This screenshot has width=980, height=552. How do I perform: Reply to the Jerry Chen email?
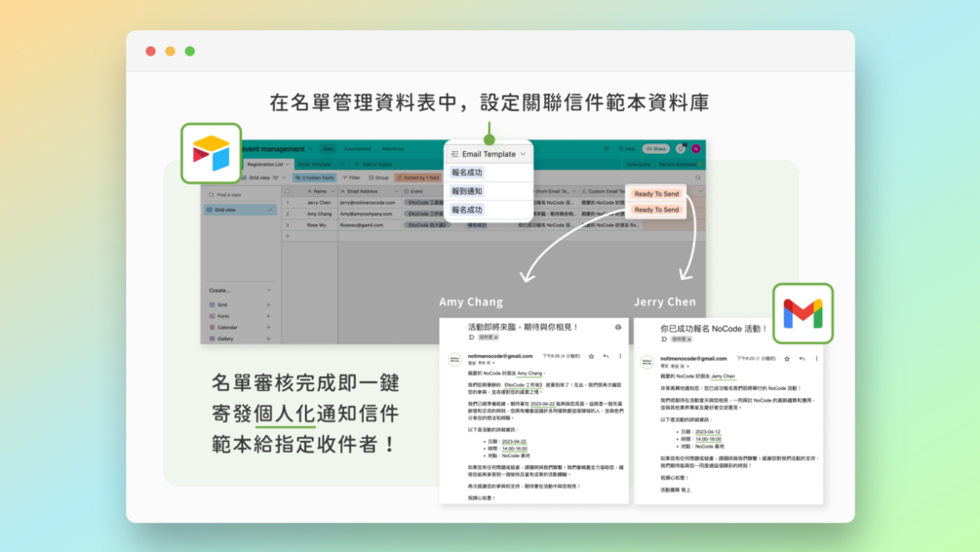click(x=802, y=359)
